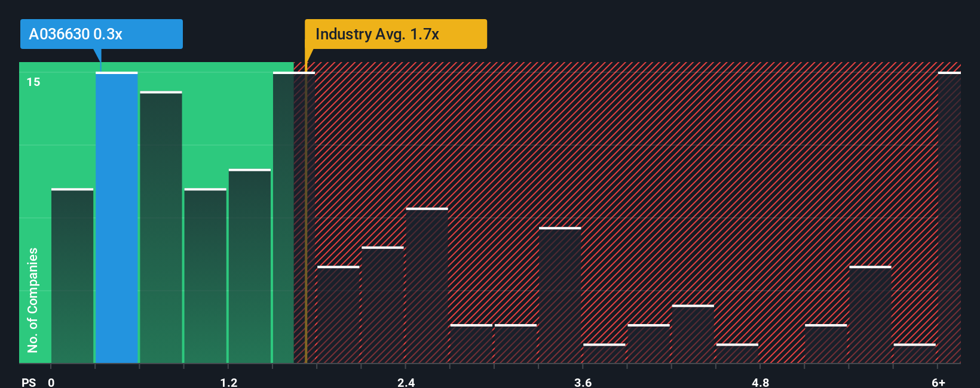
Task: Click the PS axis label
Action: pyautogui.click(x=29, y=382)
